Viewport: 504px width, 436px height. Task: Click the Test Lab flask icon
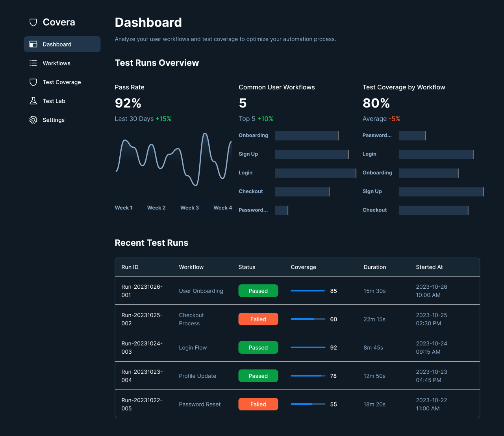33,101
